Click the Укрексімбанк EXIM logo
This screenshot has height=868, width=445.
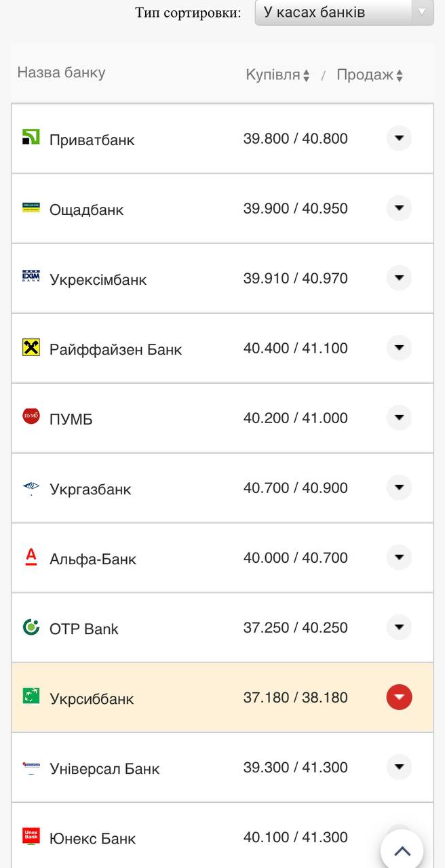(31, 277)
